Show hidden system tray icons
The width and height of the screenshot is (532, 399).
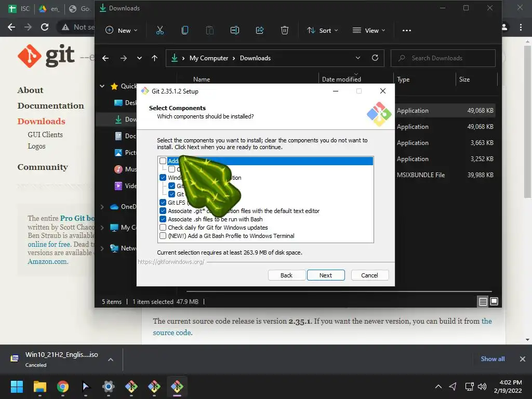[x=438, y=387]
